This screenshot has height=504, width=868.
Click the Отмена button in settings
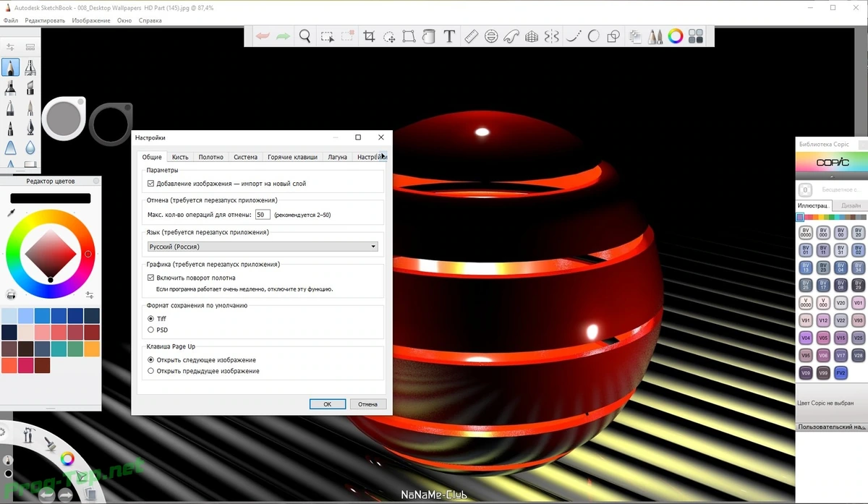click(x=368, y=404)
